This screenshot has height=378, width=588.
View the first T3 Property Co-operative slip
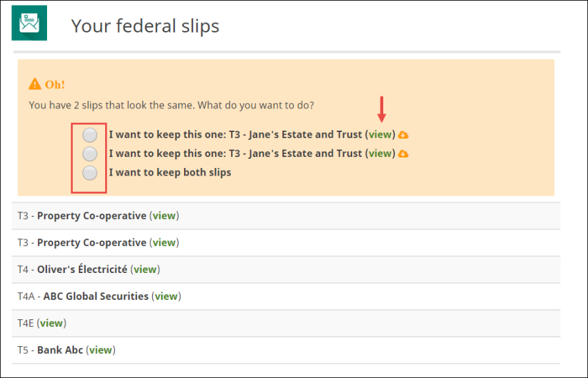164,216
